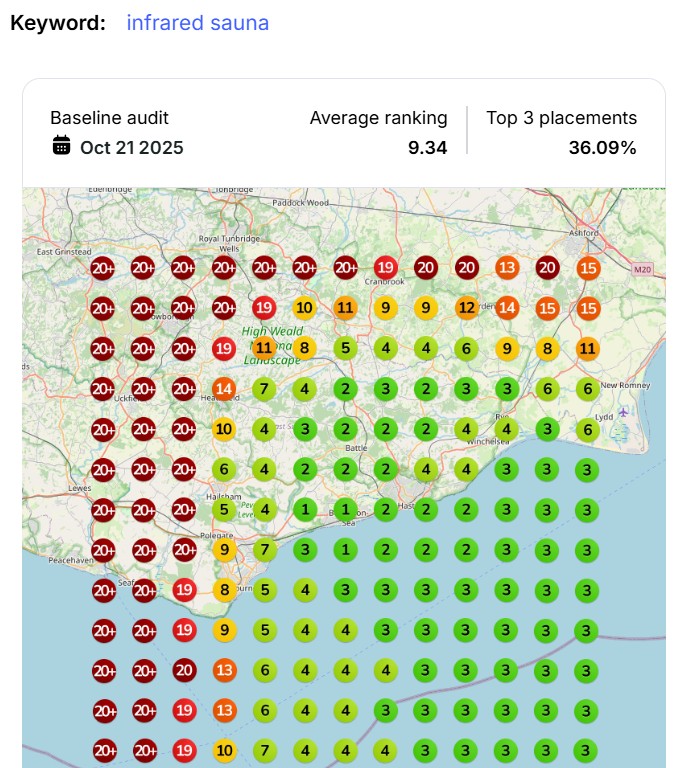Select the 20+ marker below East Grinstead
This screenshot has height=768, width=690.
[x=102, y=267]
